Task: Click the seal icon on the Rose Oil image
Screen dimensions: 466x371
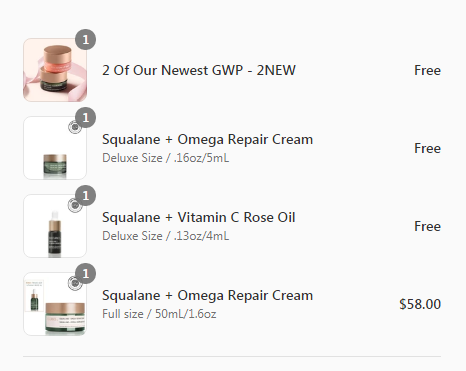Action: (x=75, y=205)
